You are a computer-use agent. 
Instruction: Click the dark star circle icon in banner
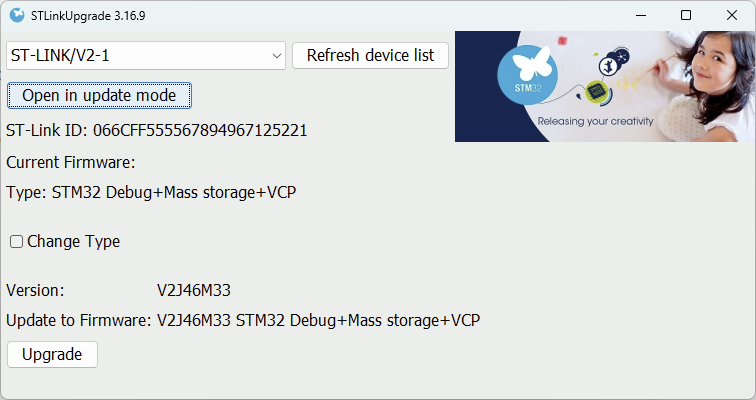coord(621,57)
